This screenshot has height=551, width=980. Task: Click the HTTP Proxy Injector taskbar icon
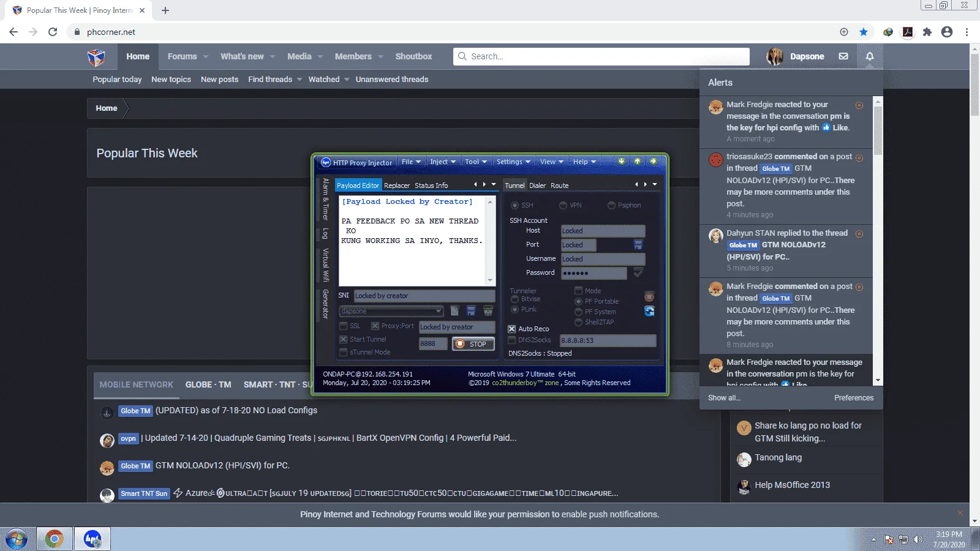pyautogui.click(x=92, y=539)
